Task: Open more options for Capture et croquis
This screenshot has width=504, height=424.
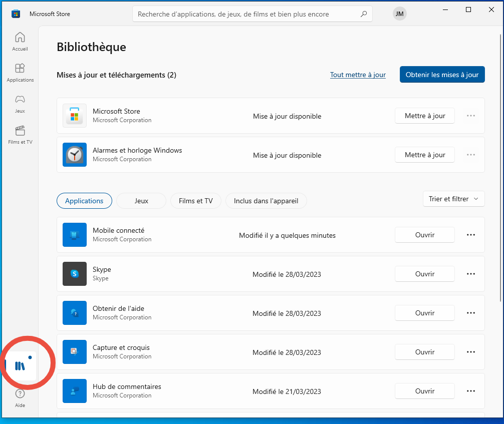Action: [471, 352]
